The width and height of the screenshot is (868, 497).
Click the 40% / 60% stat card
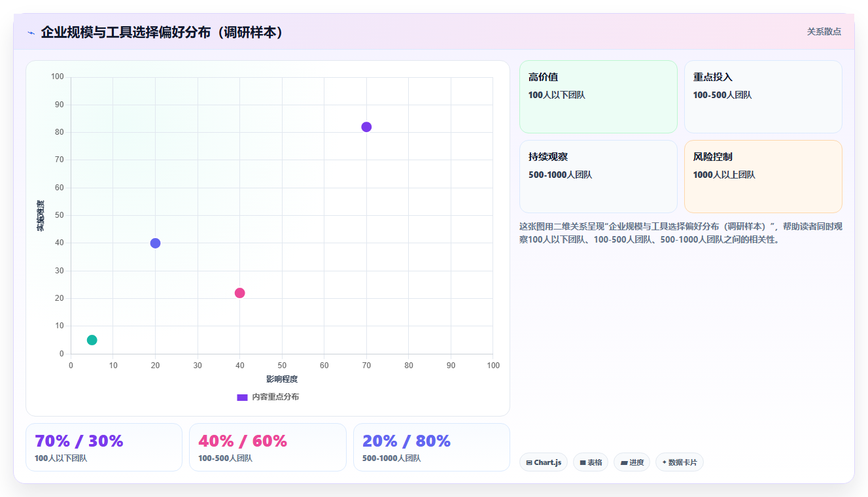tap(268, 447)
